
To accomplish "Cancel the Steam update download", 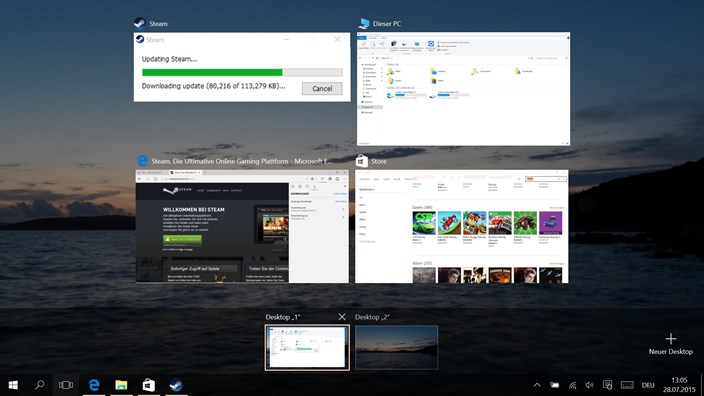I will (322, 88).
